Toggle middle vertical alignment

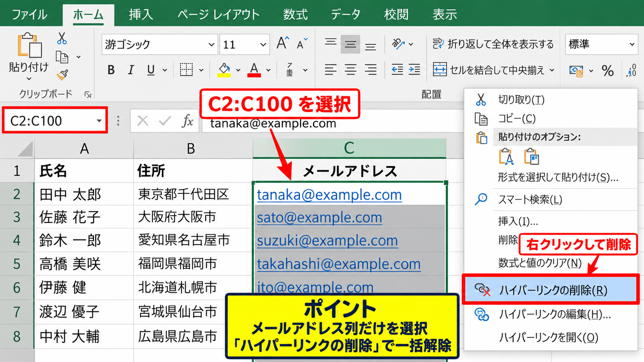coord(351,44)
